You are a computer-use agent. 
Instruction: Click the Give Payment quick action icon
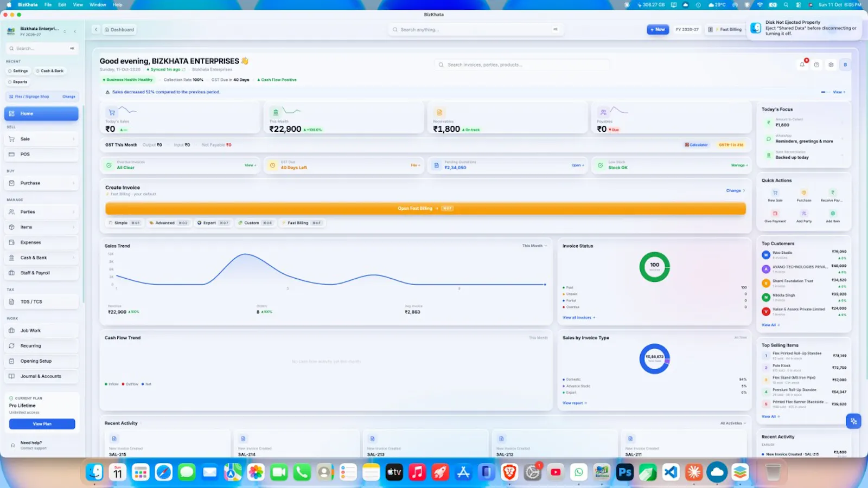(x=775, y=214)
